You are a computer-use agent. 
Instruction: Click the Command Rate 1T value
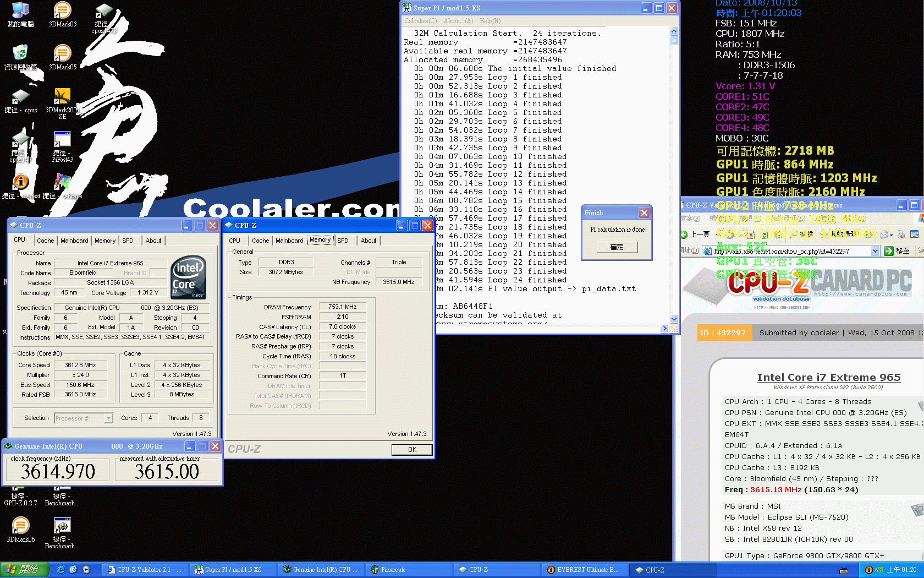(x=343, y=375)
